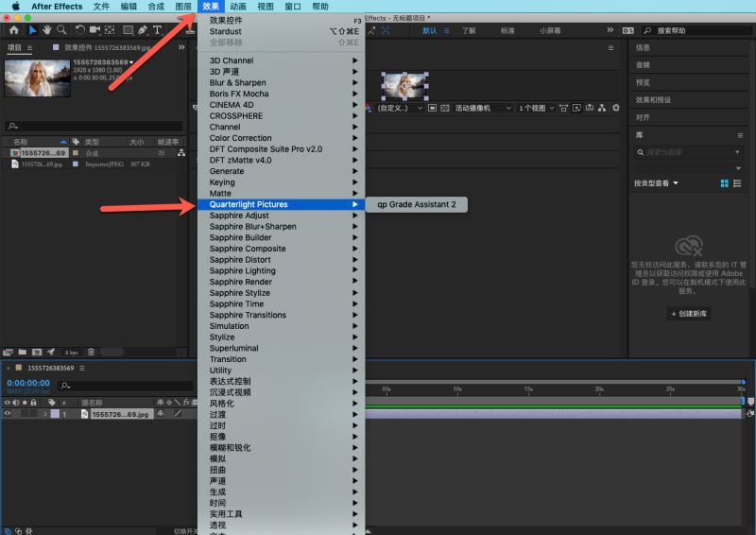Create new composition icon in project panel
The height and width of the screenshot is (535, 756).
tap(37, 353)
